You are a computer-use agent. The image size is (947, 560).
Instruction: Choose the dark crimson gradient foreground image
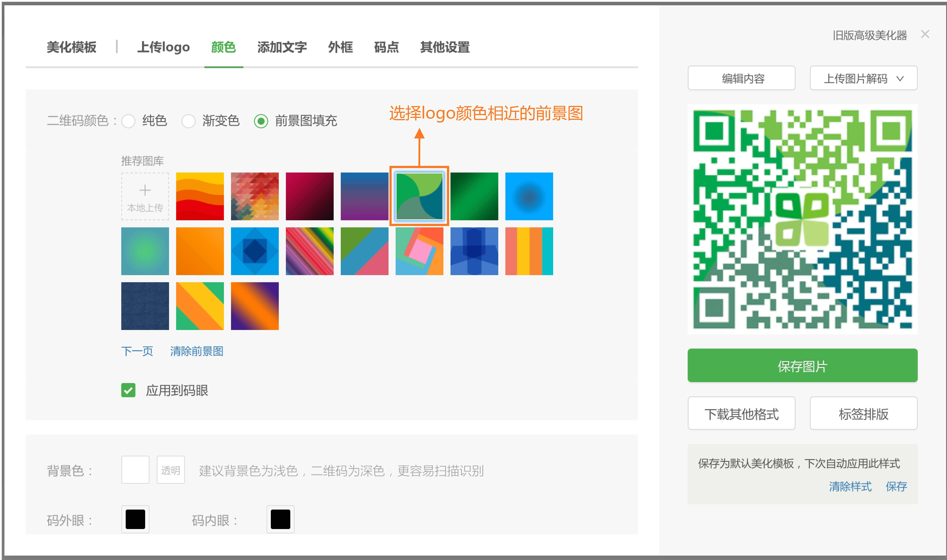[x=309, y=196]
